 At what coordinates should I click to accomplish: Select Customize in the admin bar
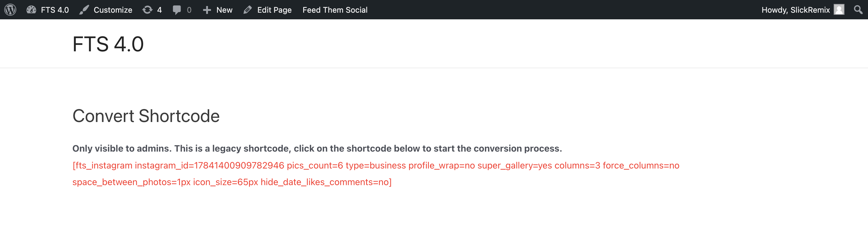[x=105, y=10]
